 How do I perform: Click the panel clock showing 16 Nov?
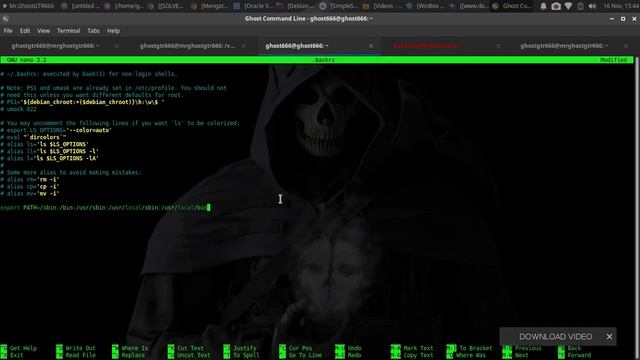pos(620,6)
